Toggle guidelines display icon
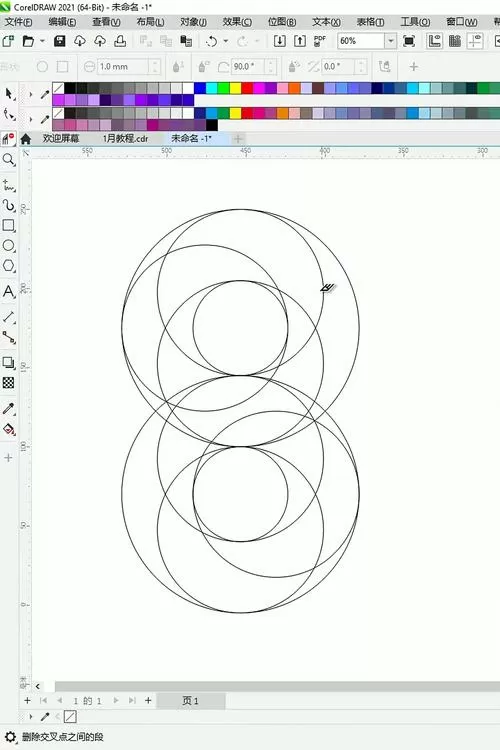Screen dimensions: 500x750 (475, 41)
